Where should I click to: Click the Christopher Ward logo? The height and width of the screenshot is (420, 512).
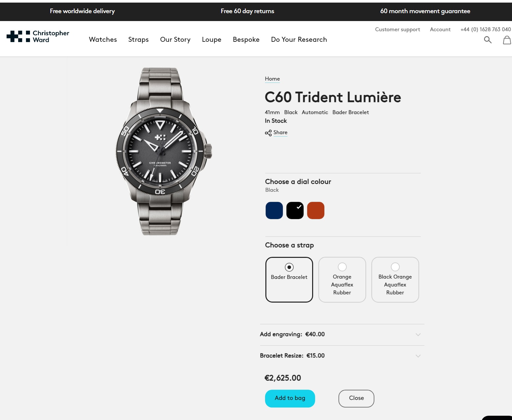click(38, 36)
